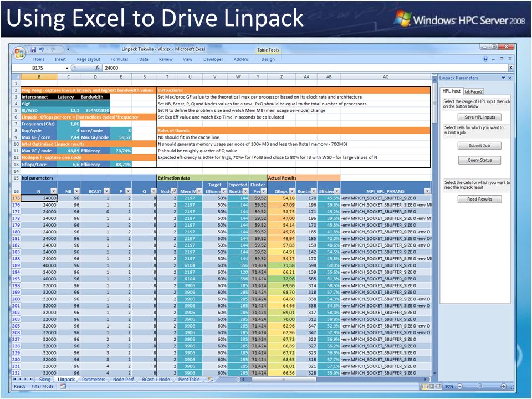This screenshot has width=532, height=399.
Task: Click the Name Box showing B175
Action: click(x=38, y=68)
